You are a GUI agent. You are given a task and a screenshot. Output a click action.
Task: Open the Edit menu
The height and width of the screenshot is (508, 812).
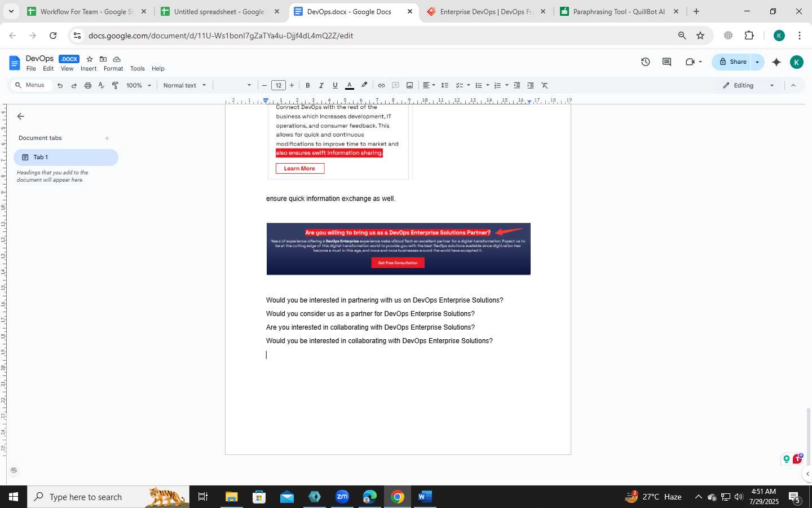click(48, 68)
